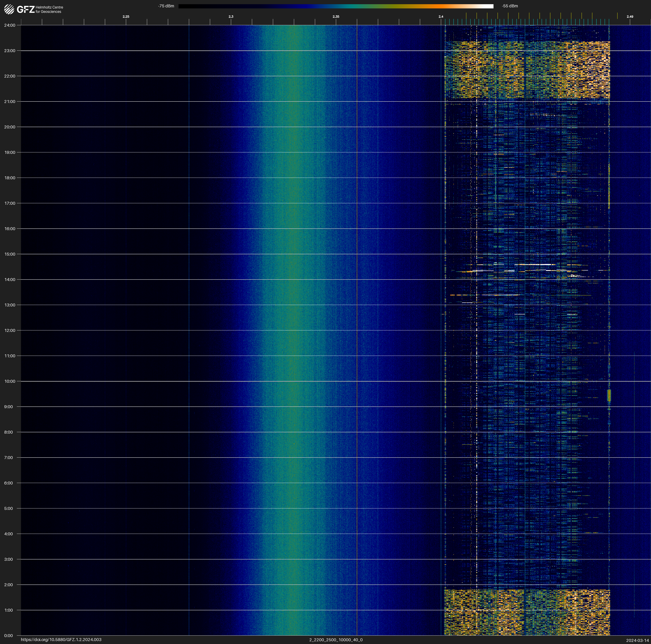651x644 pixels.
Task: Click the 18:00 time axis label
Action: pyautogui.click(x=10, y=178)
